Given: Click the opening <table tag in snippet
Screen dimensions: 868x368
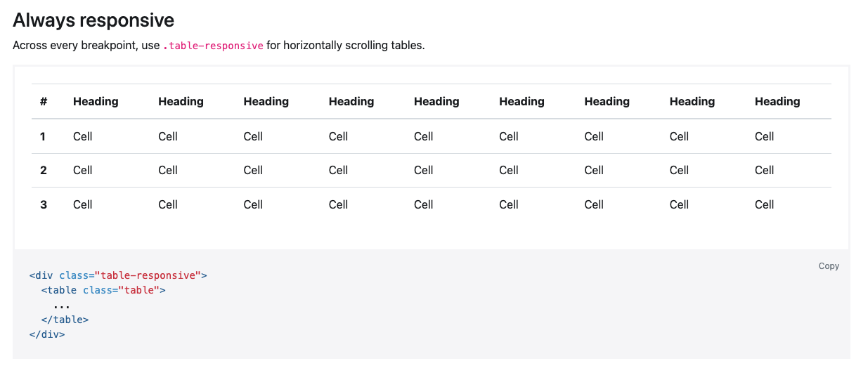Looking at the screenshot, I should (59, 290).
